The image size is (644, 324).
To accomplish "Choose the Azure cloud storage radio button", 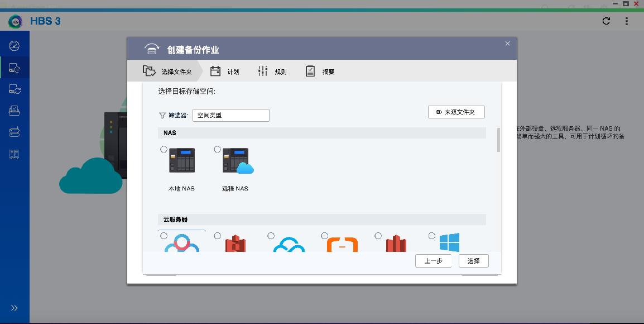I will point(430,236).
